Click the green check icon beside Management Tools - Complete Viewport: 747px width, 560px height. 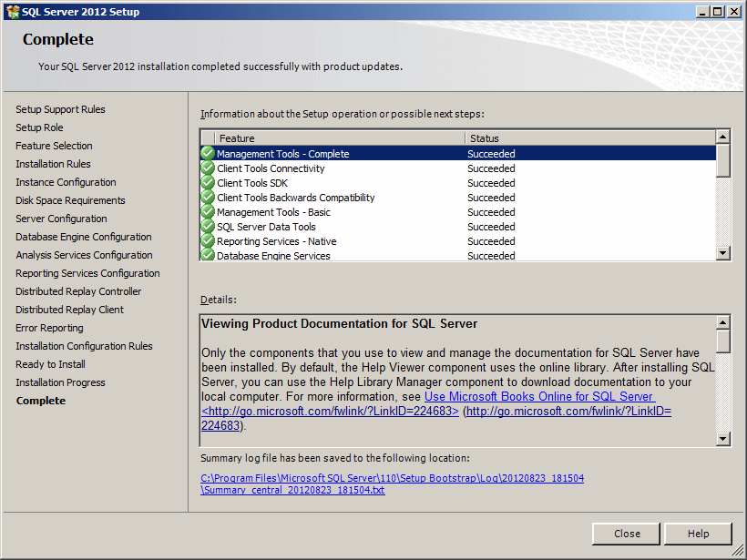click(208, 153)
